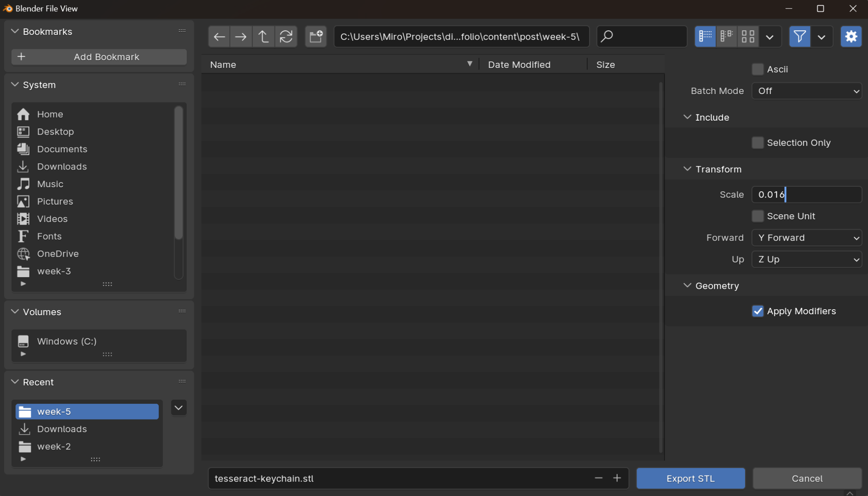Open the Forward axis dropdown
This screenshot has height=496, width=868.
click(x=807, y=238)
